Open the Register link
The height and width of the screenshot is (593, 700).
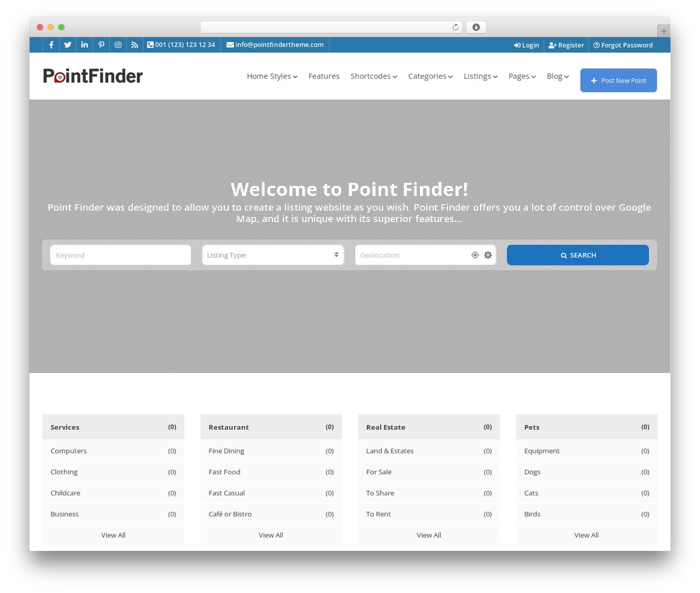coord(566,45)
